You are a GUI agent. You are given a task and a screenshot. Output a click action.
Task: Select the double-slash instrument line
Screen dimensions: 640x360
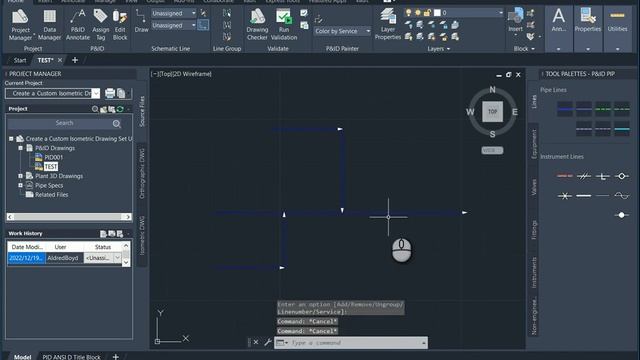(584, 176)
